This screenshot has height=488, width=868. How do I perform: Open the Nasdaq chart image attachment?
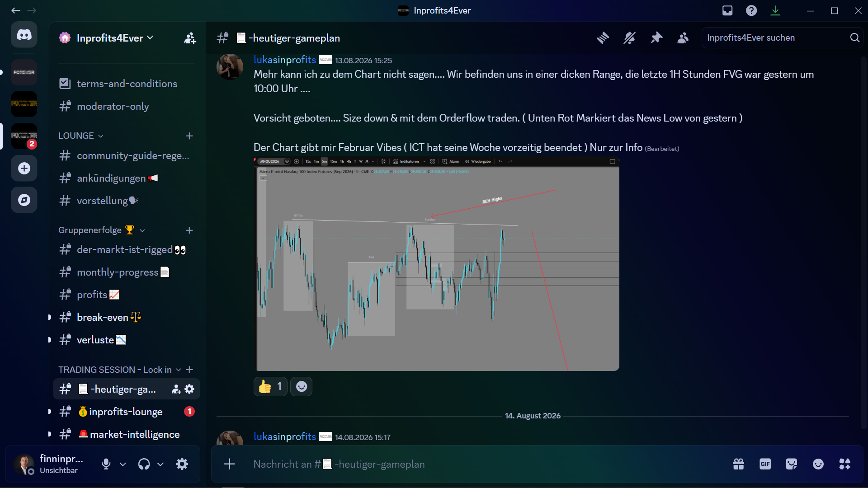click(436, 264)
